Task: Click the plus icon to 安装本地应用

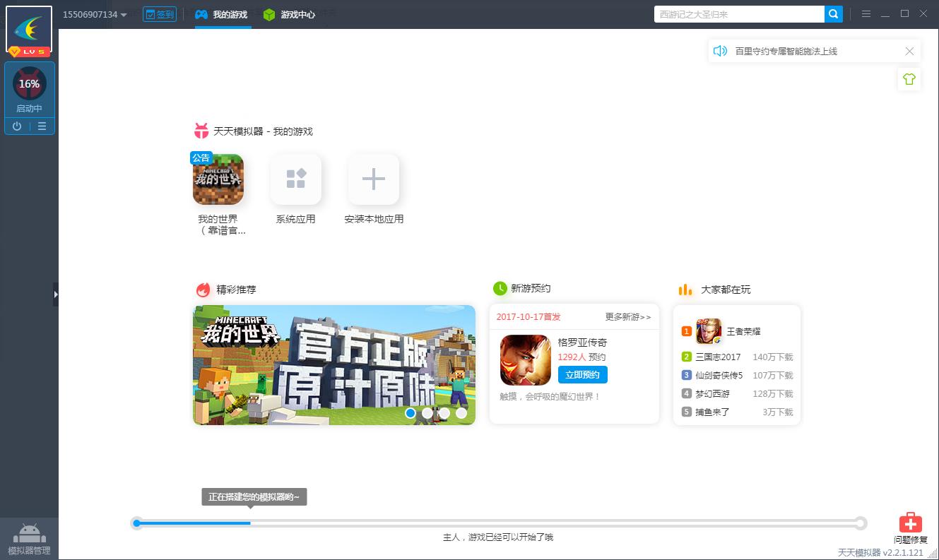Action: point(373,179)
